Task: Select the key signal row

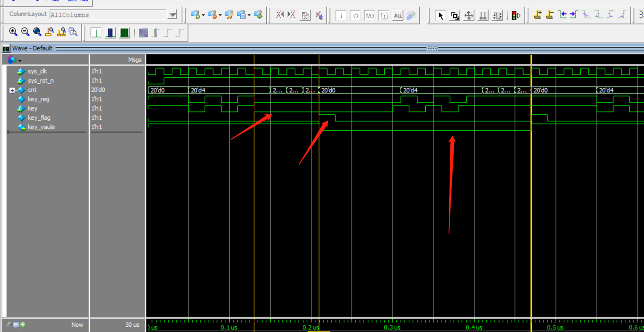Action: point(33,108)
